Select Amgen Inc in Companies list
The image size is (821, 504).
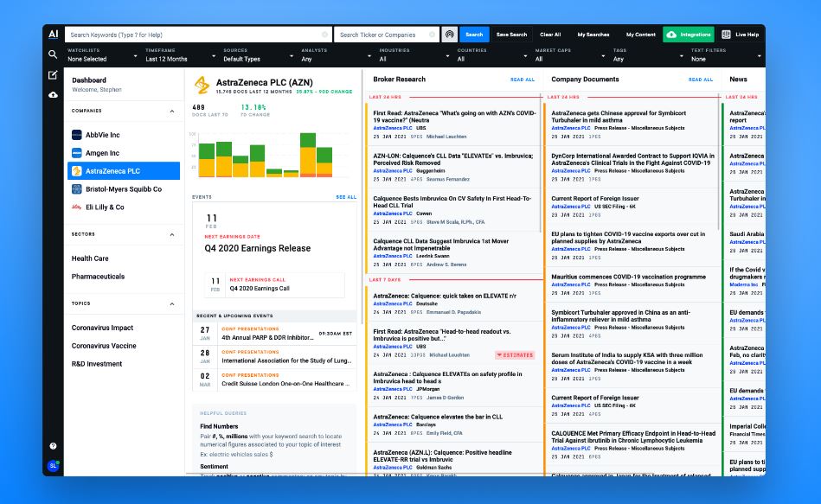point(124,153)
